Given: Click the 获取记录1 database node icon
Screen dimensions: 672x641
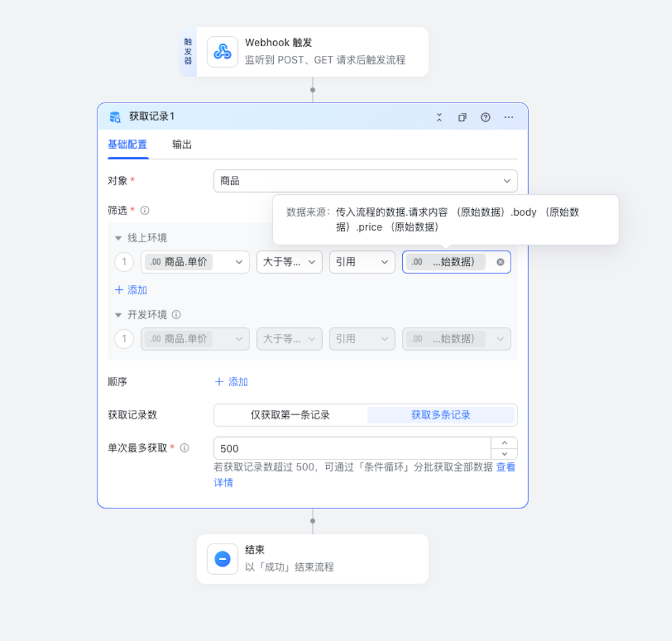Looking at the screenshot, I should click(x=115, y=117).
